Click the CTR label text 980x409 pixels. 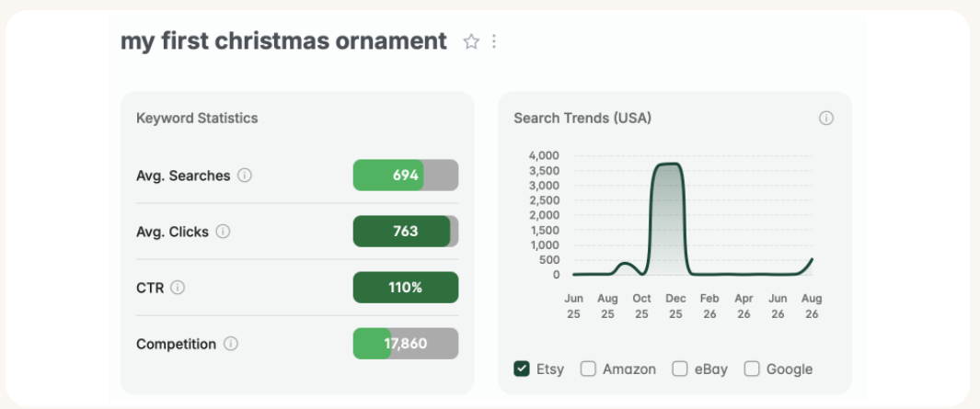coord(150,288)
